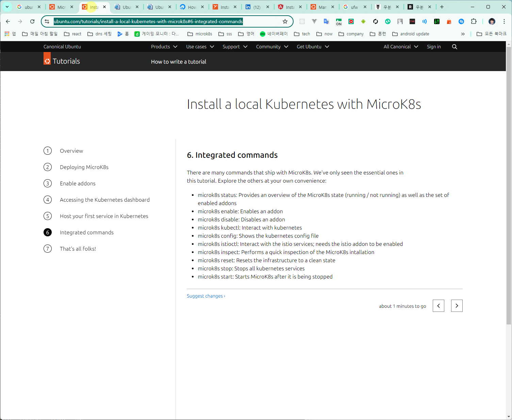This screenshot has height=420, width=512.
Task: Open the Google Translate extension icon
Action: pyautogui.click(x=327, y=21)
